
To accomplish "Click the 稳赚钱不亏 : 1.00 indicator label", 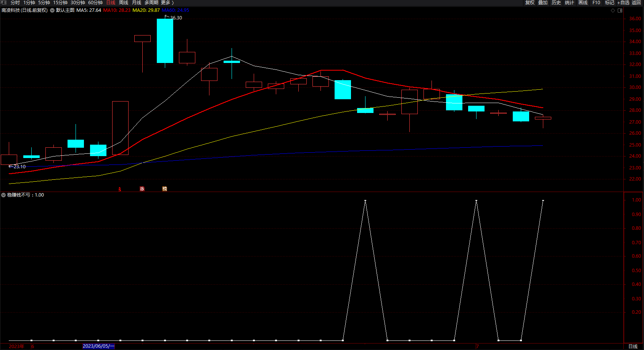I will (26, 195).
